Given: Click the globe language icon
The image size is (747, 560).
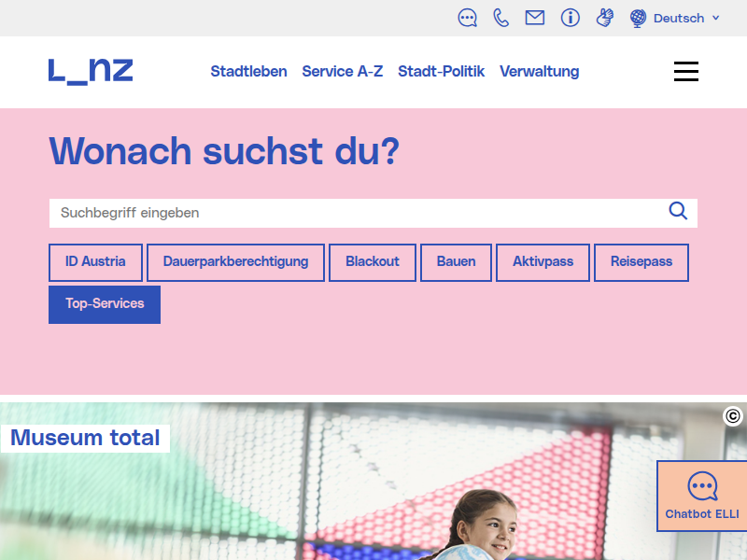Looking at the screenshot, I should pyautogui.click(x=639, y=18).
